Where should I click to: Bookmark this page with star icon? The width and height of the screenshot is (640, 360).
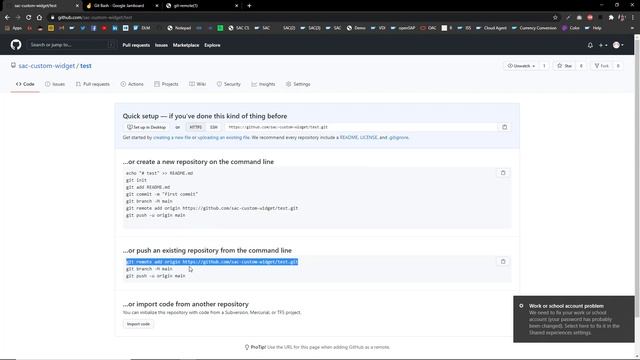coord(555,18)
